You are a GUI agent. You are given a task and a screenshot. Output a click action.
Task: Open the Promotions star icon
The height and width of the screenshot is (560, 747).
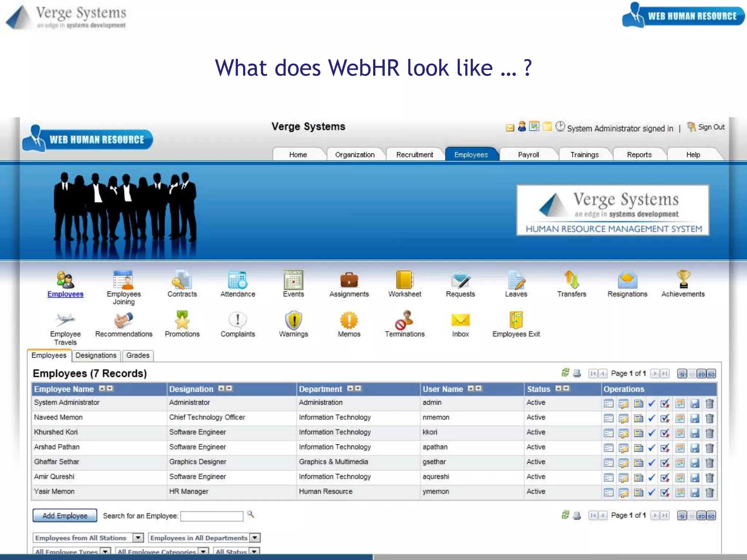[182, 320]
